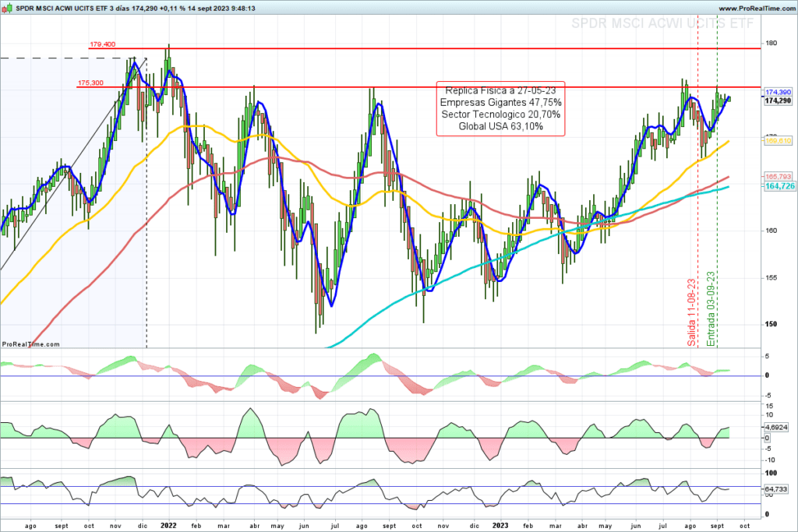798x532 pixels.
Task: Select the note line 'Sector Tecnologico 20,70%'
Action: 500,114
